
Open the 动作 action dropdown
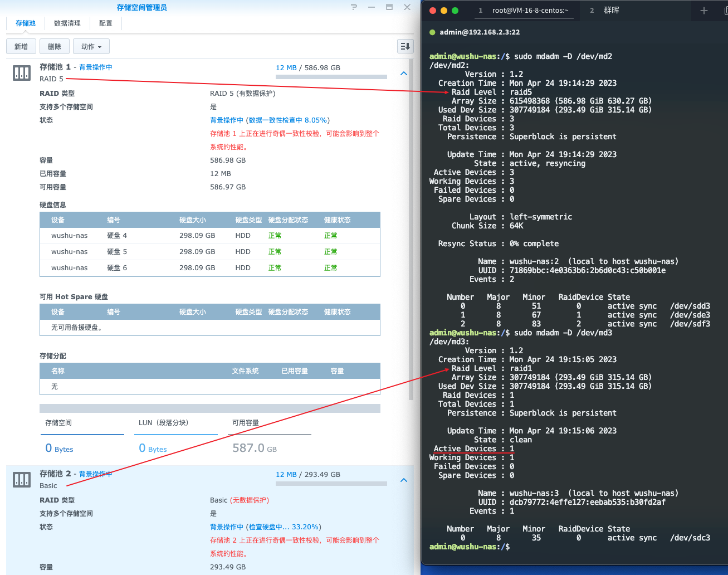91,47
